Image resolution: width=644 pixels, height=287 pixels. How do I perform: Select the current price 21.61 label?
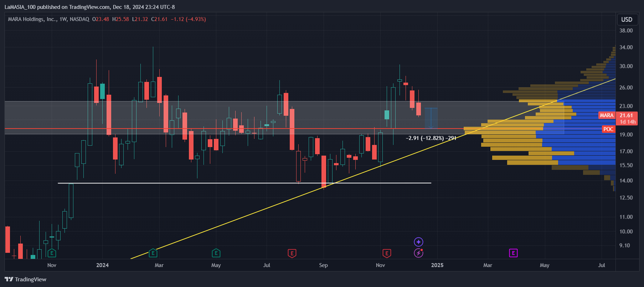pos(626,115)
